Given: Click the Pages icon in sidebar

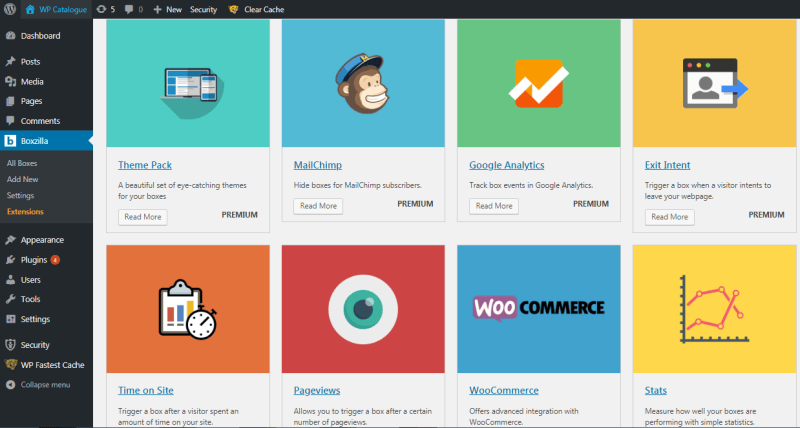Looking at the screenshot, I should point(10,101).
